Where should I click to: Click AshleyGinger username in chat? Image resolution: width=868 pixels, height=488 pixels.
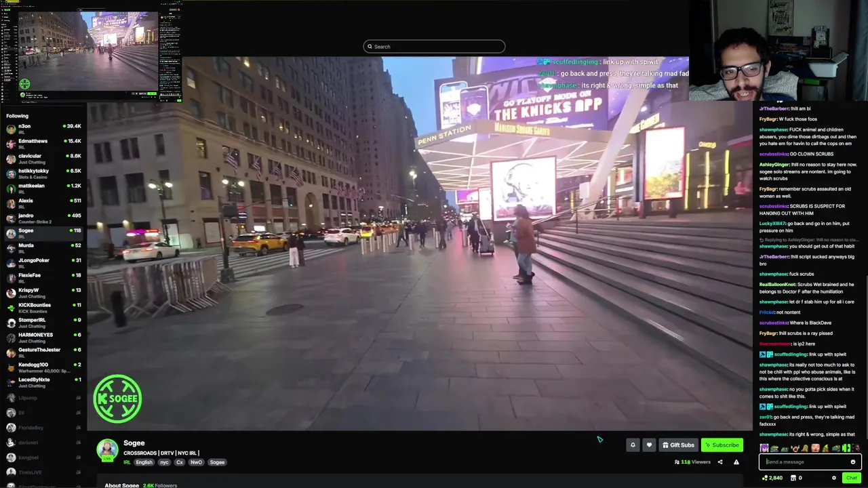pyautogui.click(x=775, y=165)
